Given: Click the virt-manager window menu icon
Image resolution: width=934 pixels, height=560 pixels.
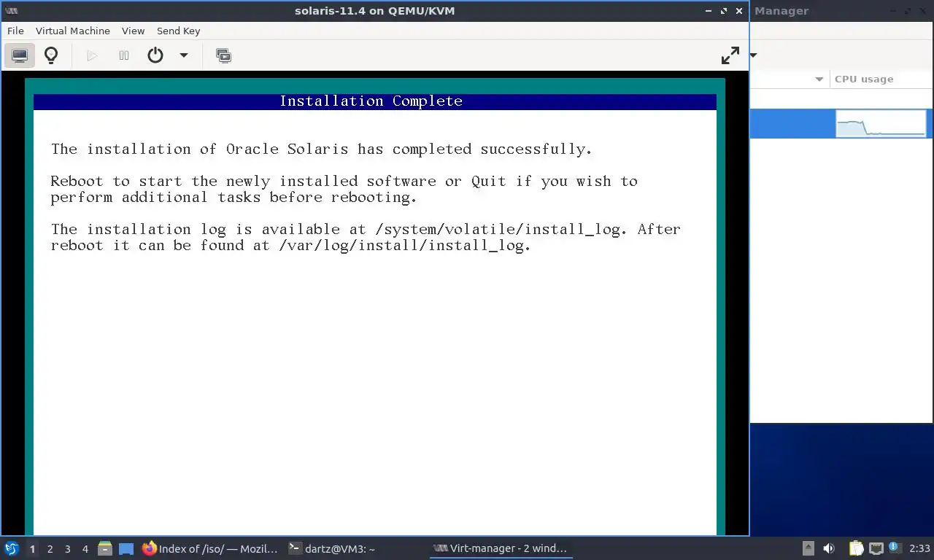Looking at the screenshot, I should [11, 11].
